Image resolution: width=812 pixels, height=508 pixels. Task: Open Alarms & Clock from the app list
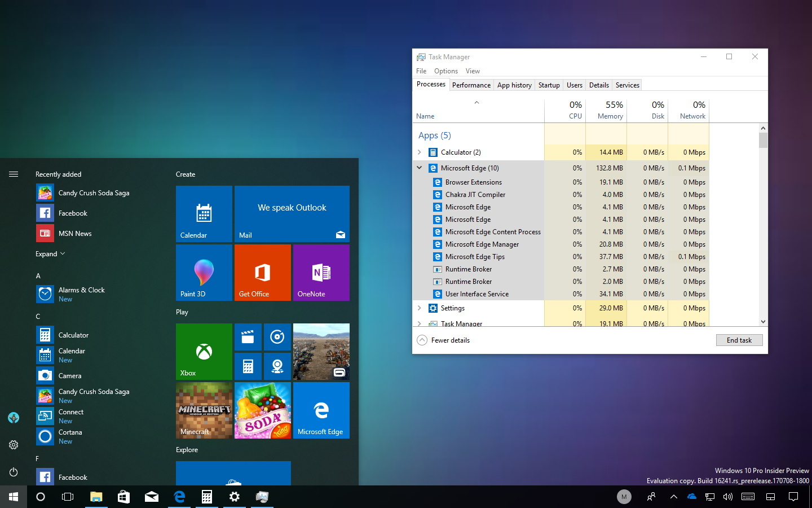[x=81, y=290]
